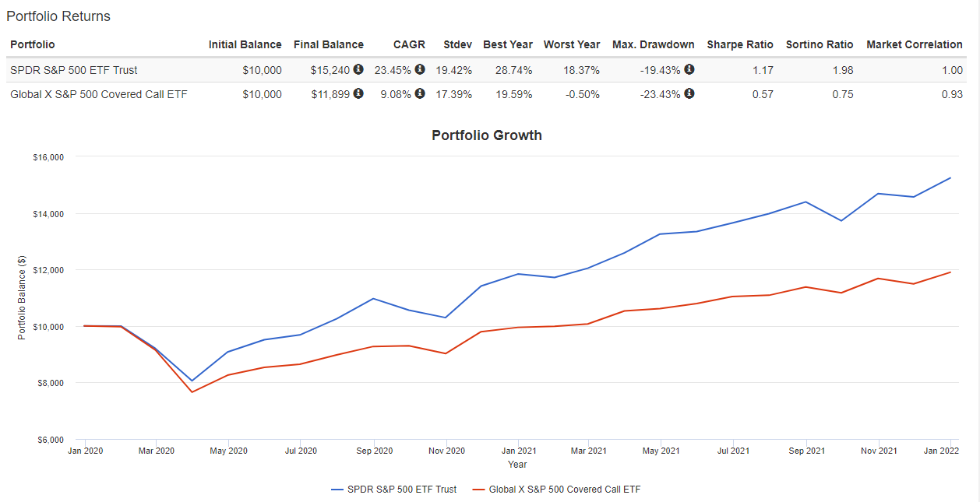Click the Portfolio Growth chart title
This screenshot has width=980, height=502.
[487, 135]
